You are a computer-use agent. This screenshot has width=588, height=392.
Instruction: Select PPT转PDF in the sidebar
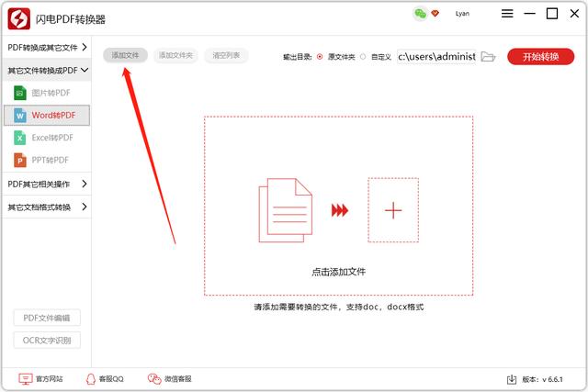click(x=52, y=160)
